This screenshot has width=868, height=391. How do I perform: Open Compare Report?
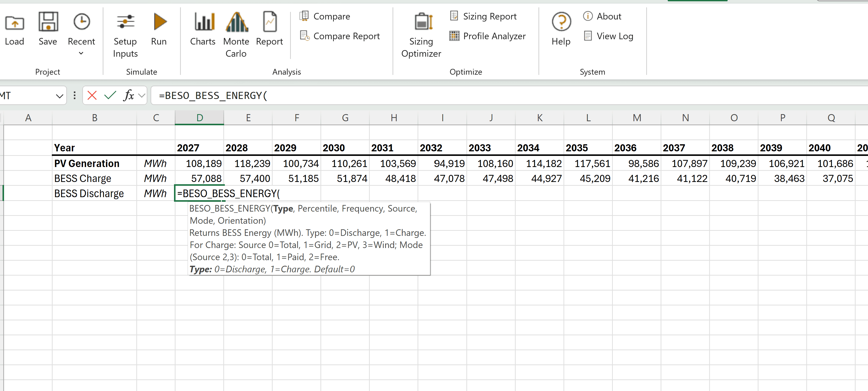pyautogui.click(x=340, y=36)
